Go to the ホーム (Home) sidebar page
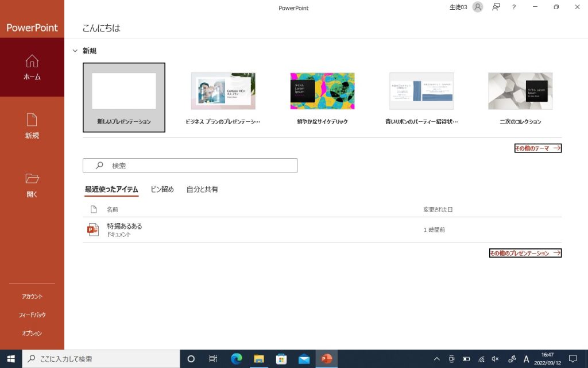 point(32,67)
